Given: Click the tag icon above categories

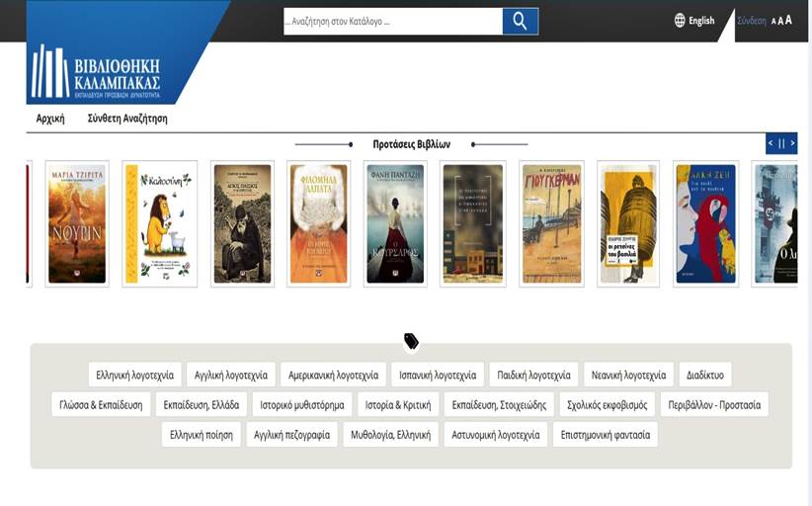Looking at the screenshot, I should 411,341.
